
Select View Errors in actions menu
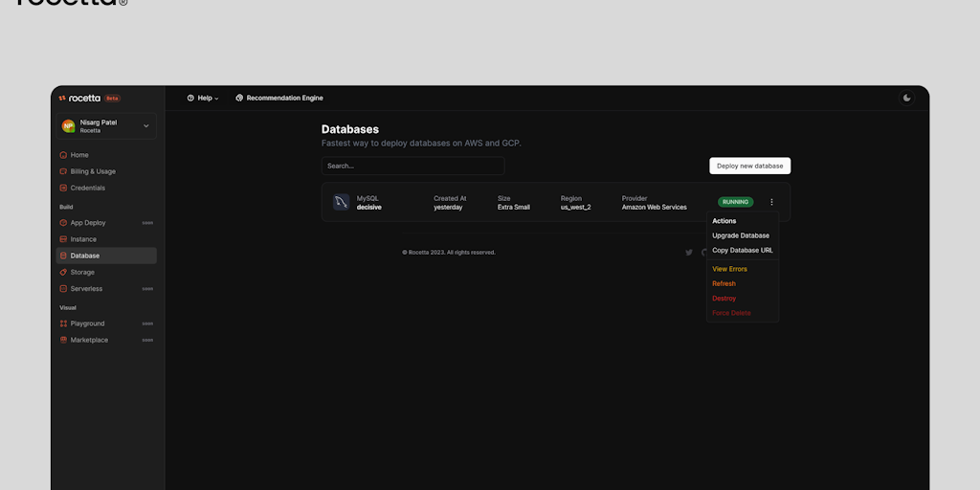(x=729, y=269)
